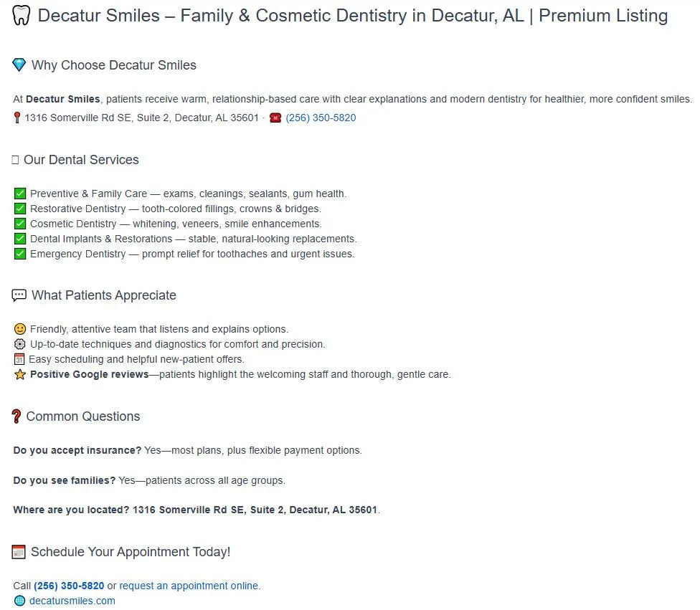The image size is (700, 610).
Task: Click the speech bubble icon beside What Patients Appreciate
Action: point(19,295)
